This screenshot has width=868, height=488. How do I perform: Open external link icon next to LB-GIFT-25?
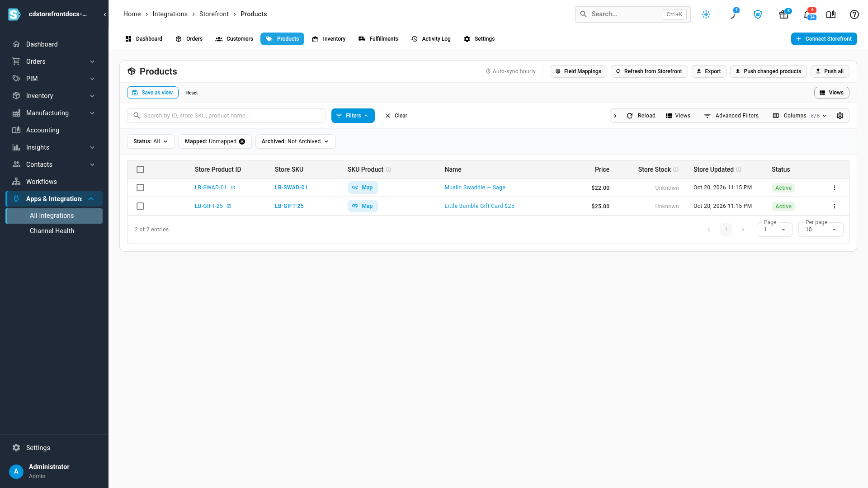tap(229, 206)
